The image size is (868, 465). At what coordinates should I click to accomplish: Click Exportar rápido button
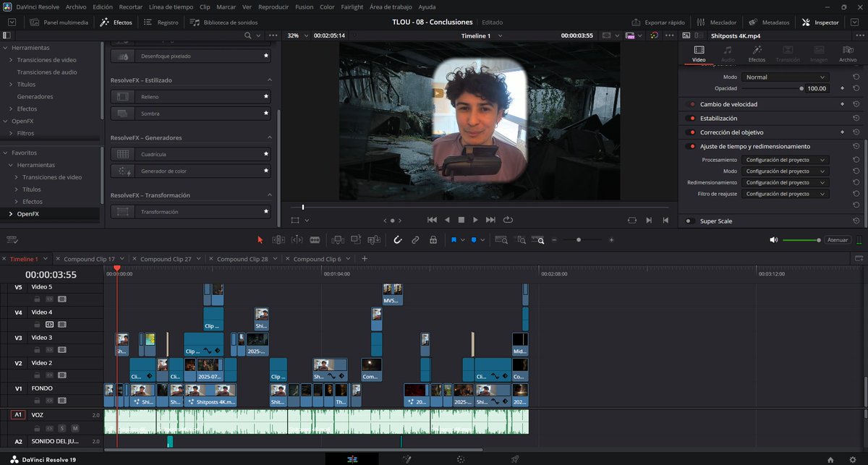(658, 22)
